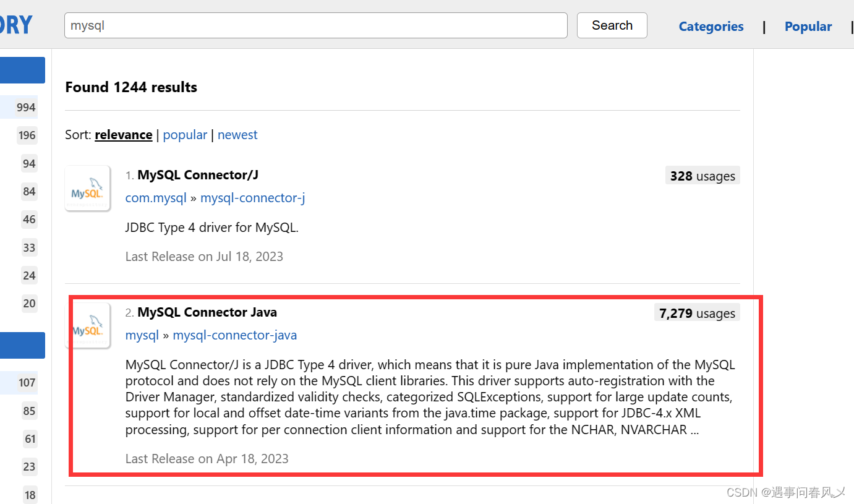
Task: Sort results by newest
Action: click(237, 135)
